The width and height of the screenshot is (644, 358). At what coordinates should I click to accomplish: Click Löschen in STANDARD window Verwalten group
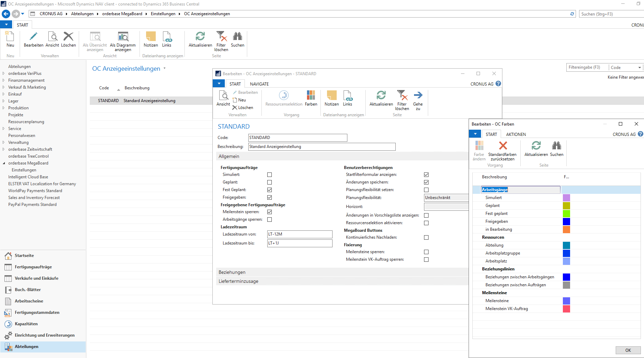pos(243,108)
